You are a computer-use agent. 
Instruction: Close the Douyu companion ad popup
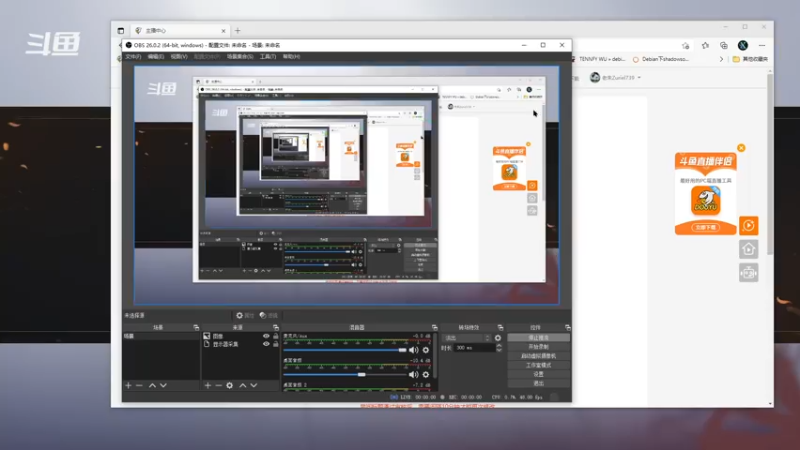(741, 148)
